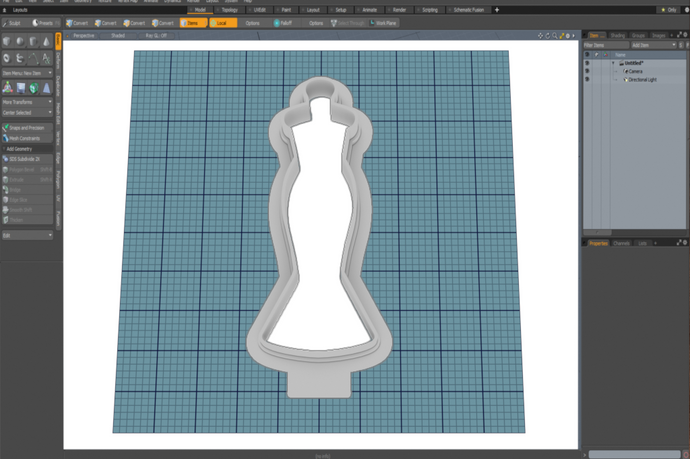The height and width of the screenshot is (459, 690).
Task: Open the Shaded view style menu
Action: point(117,36)
